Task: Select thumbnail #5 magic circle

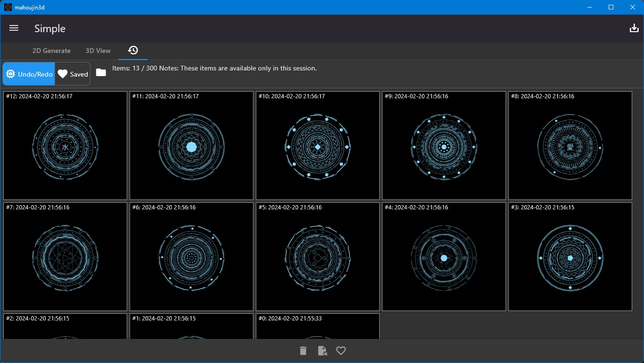Action: (318, 257)
